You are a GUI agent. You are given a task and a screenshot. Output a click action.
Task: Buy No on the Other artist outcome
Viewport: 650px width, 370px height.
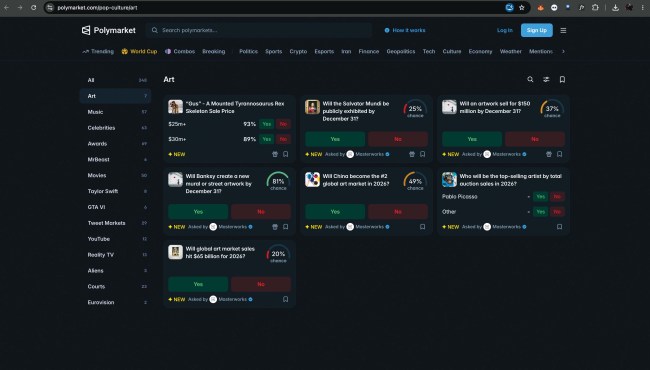click(557, 212)
